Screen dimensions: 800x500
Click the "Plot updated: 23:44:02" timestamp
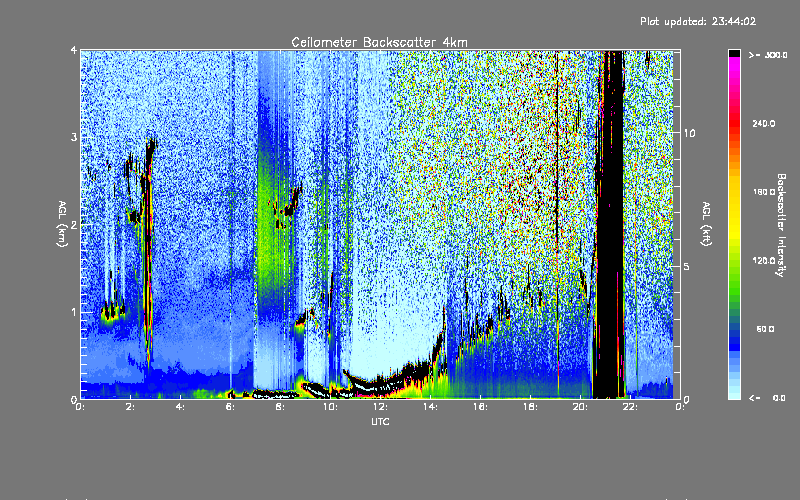pyautogui.click(x=698, y=21)
